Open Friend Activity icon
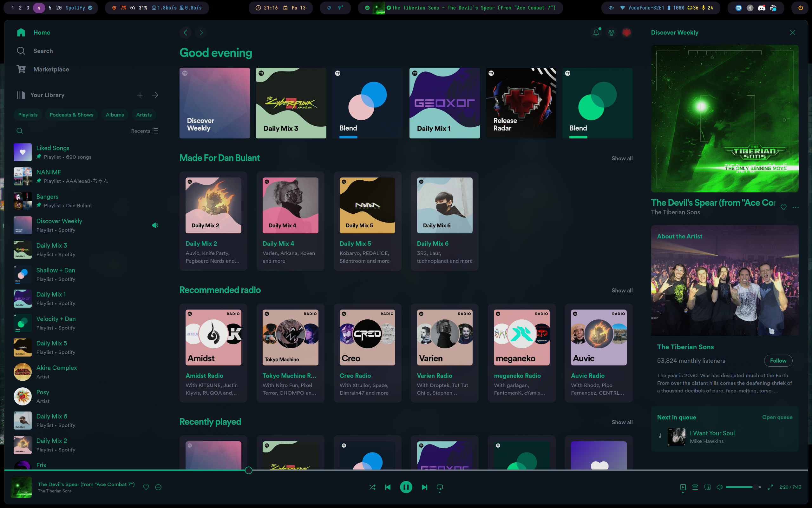Screen dimensions: 812x508 click(x=611, y=33)
